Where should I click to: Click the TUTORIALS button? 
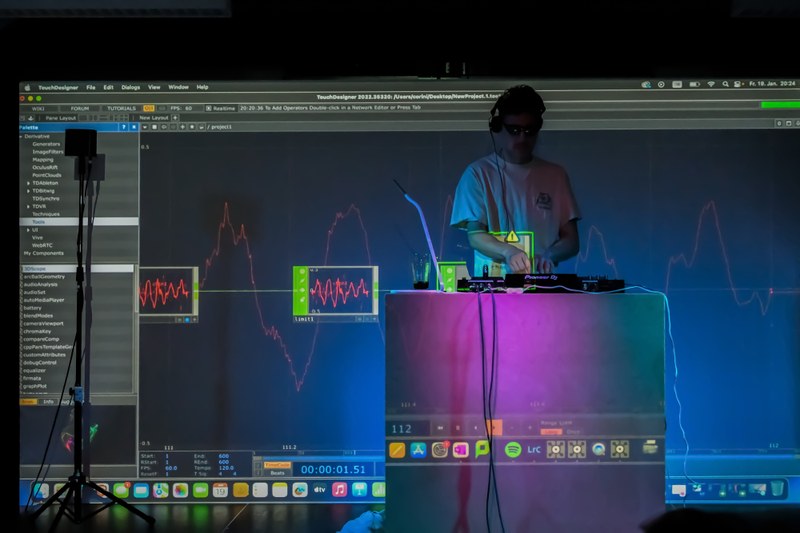point(121,107)
